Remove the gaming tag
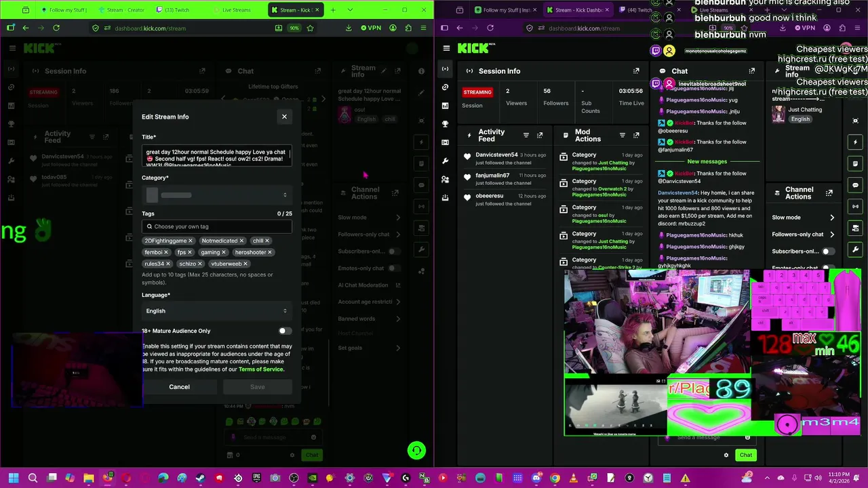 tap(224, 252)
